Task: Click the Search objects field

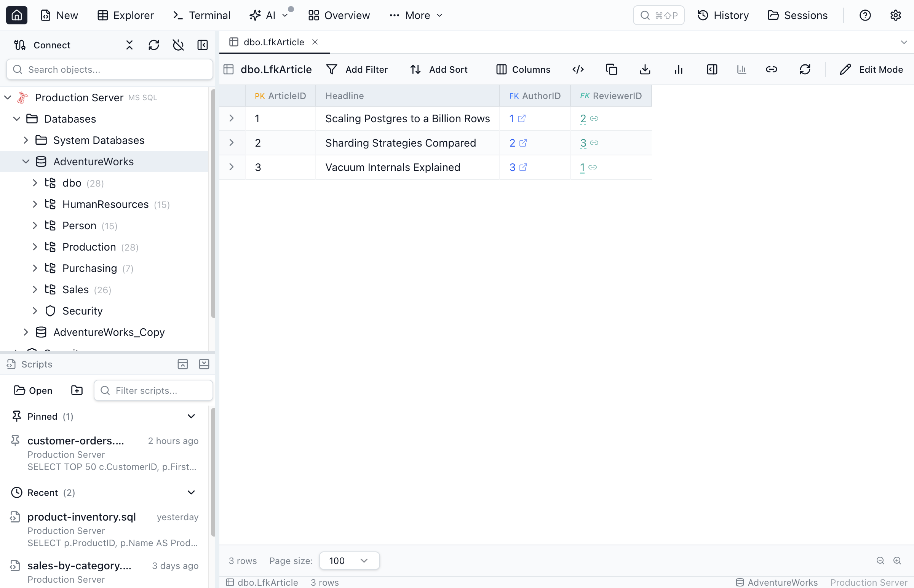Action: [110, 69]
